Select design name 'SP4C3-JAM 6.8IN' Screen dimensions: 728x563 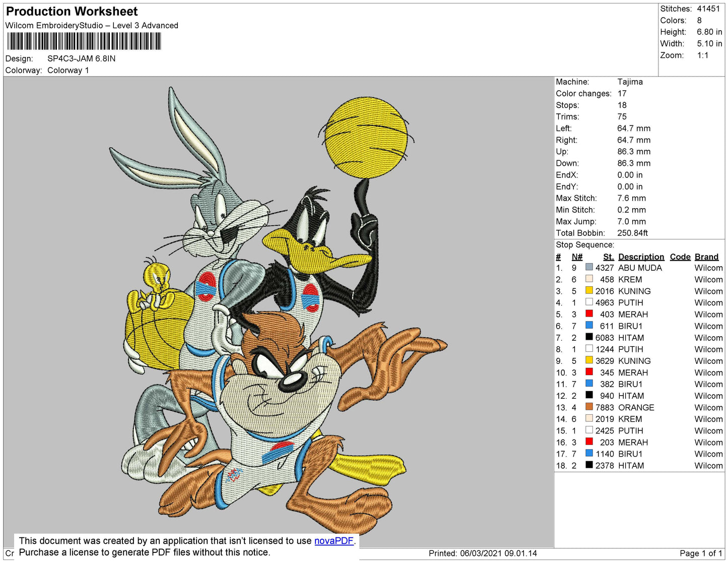pyautogui.click(x=82, y=58)
